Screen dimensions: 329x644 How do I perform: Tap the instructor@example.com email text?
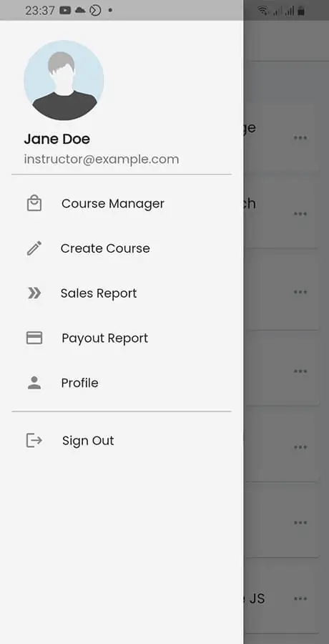point(102,159)
